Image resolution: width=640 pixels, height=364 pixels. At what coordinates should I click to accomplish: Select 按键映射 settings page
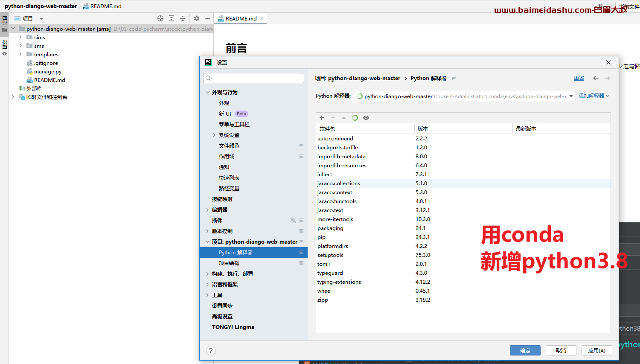tap(222, 199)
